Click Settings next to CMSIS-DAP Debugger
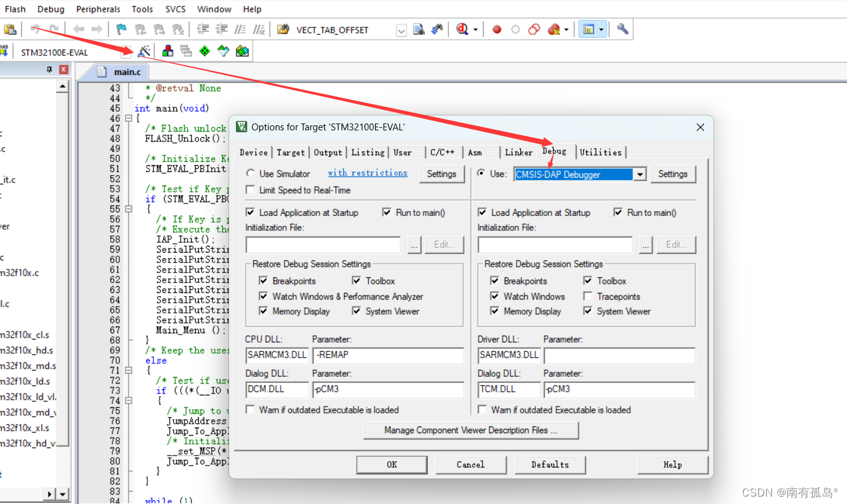 pos(673,174)
